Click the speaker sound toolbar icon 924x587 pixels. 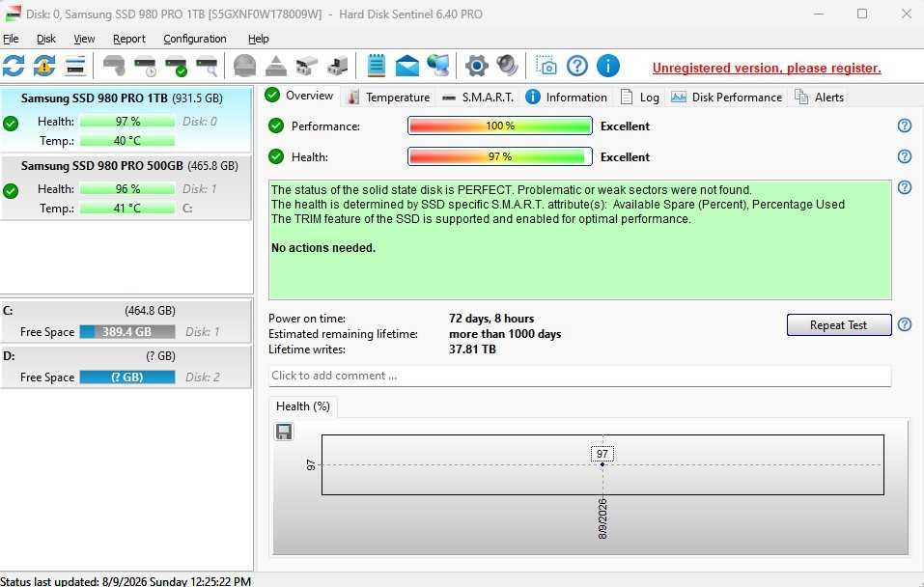click(x=507, y=66)
